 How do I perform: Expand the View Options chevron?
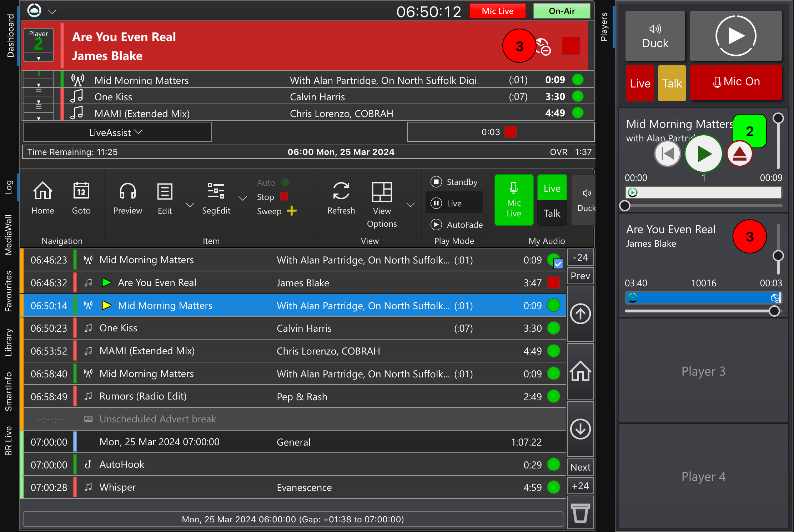coord(411,205)
